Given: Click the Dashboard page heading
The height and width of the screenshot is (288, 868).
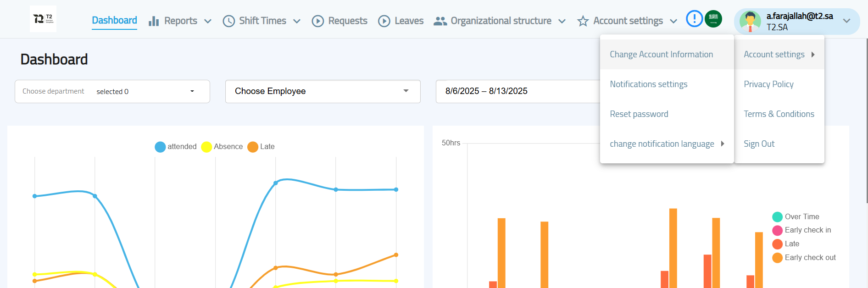Looking at the screenshot, I should click(54, 59).
